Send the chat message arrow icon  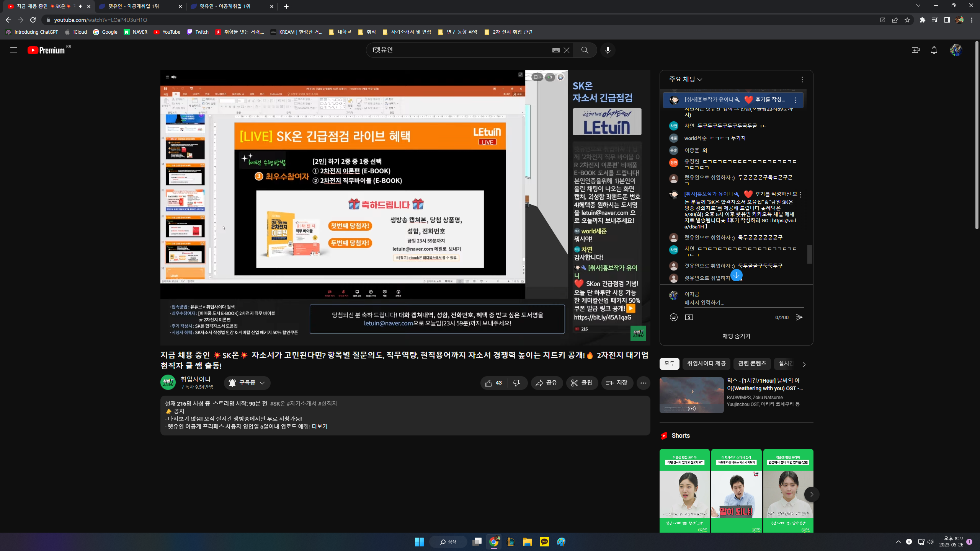tap(799, 317)
